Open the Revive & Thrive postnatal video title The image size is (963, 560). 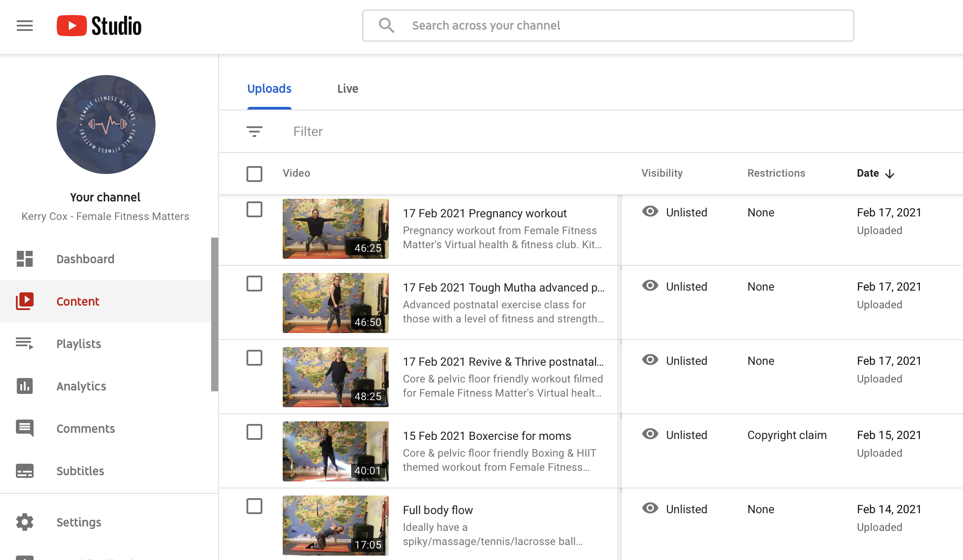(503, 362)
